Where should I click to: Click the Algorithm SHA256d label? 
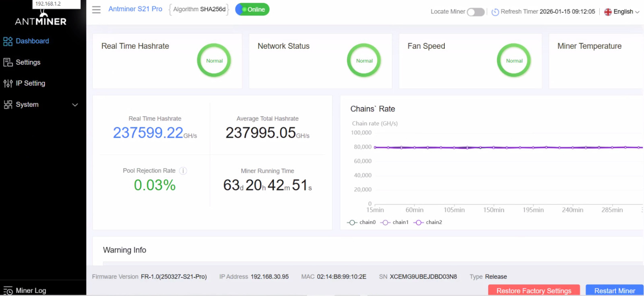199,9
